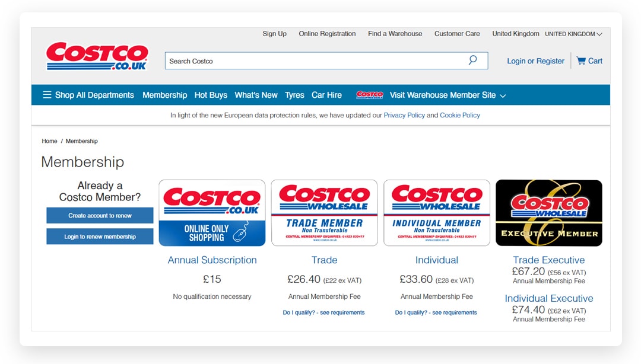
Task: Select Membership in the nav bar
Action: (165, 95)
